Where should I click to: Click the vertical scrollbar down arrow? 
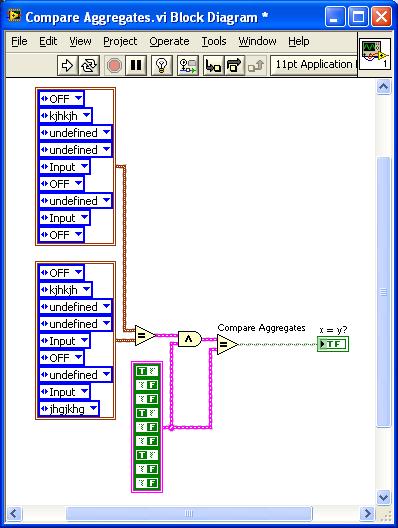(384, 497)
